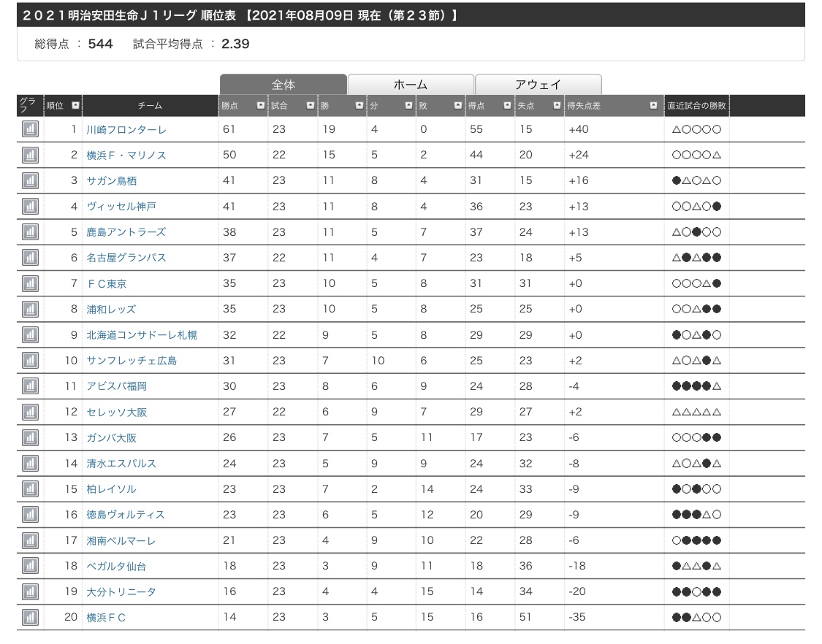Sort by 順位 column arrow
822x644 pixels.
point(75,106)
